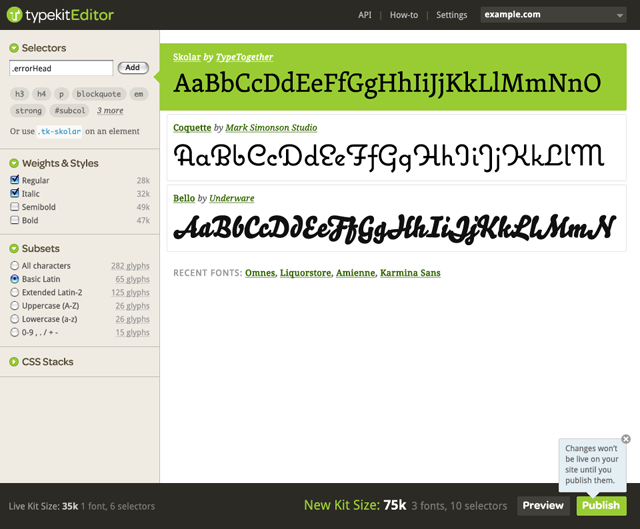640x529 pixels.
Task: Collapse the Weights & Styles section arrow
Action: pyautogui.click(x=14, y=163)
